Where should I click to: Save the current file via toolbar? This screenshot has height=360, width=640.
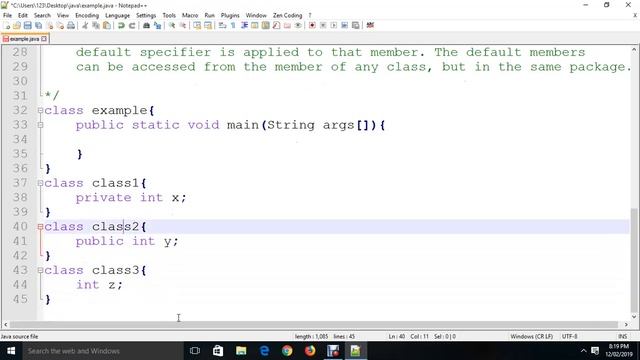pos(28,25)
